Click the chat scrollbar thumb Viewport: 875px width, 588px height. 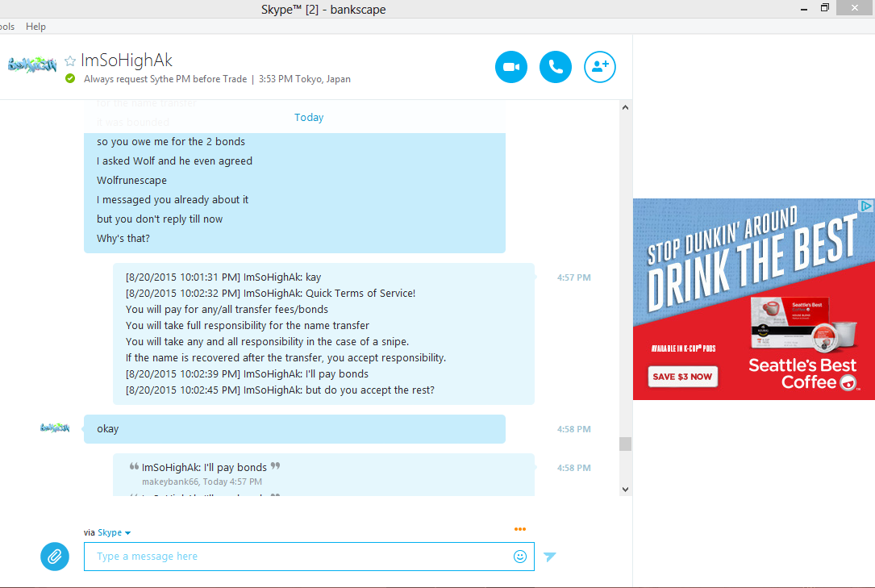[x=625, y=444]
